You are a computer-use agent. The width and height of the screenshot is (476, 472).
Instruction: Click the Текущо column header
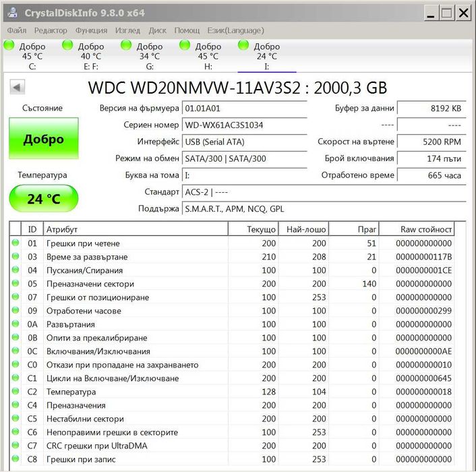coord(254,229)
